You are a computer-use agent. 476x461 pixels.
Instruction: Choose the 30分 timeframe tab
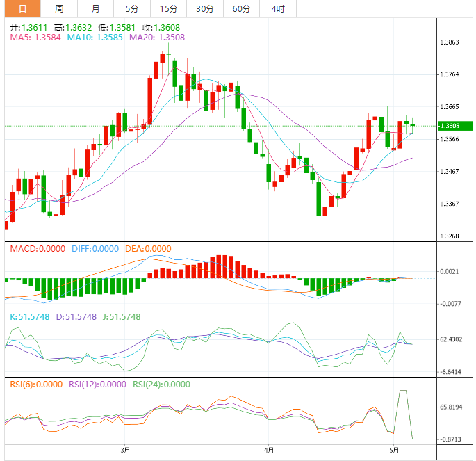click(205, 9)
